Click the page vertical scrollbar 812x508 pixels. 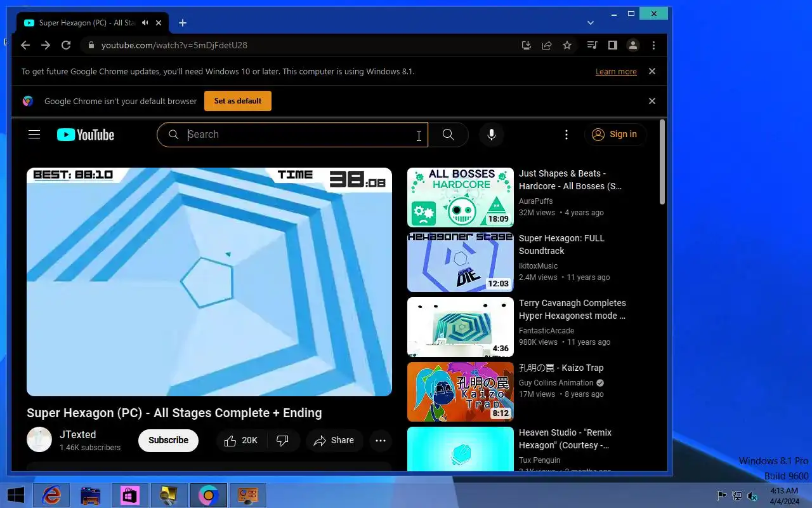pos(662,163)
